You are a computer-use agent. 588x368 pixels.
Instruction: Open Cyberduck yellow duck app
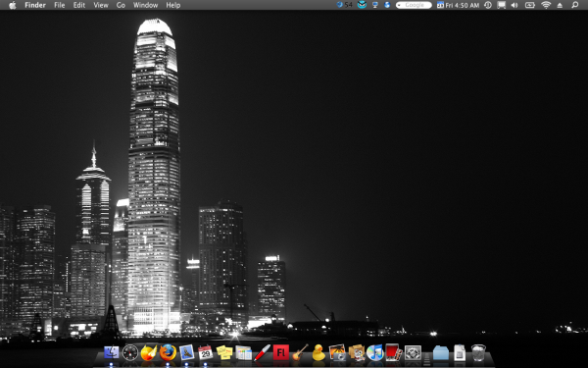[x=318, y=352]
